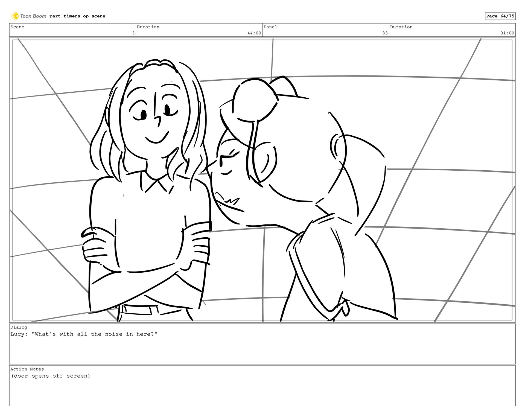Image resolution: width=525 pixels, height=420 pixels.
Task: Select Lucy's dialog line about the noise
Action: (84, 334)
